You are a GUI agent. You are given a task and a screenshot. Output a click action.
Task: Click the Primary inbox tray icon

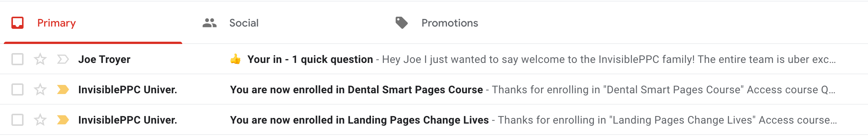click(17, 23)
